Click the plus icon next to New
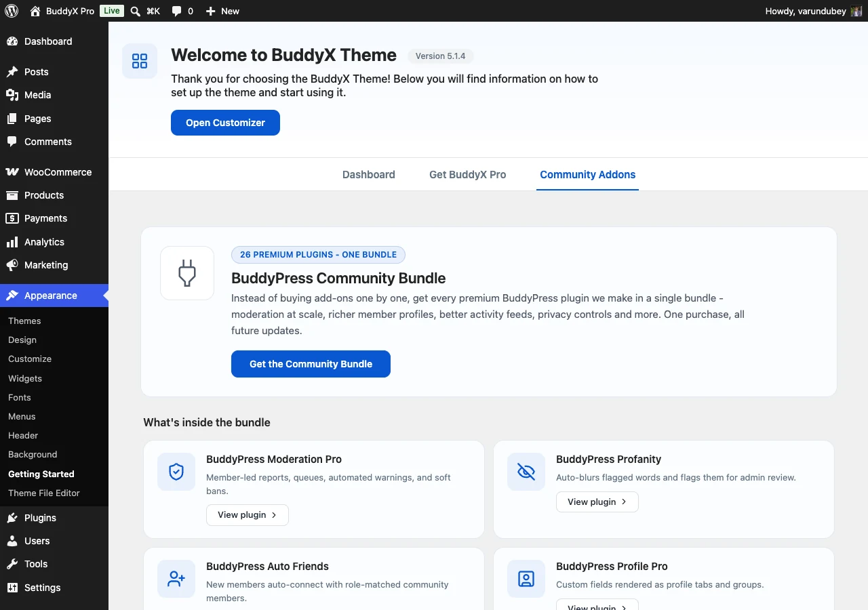The width and height of the screenshot is (868, 610). pos(210,11)
